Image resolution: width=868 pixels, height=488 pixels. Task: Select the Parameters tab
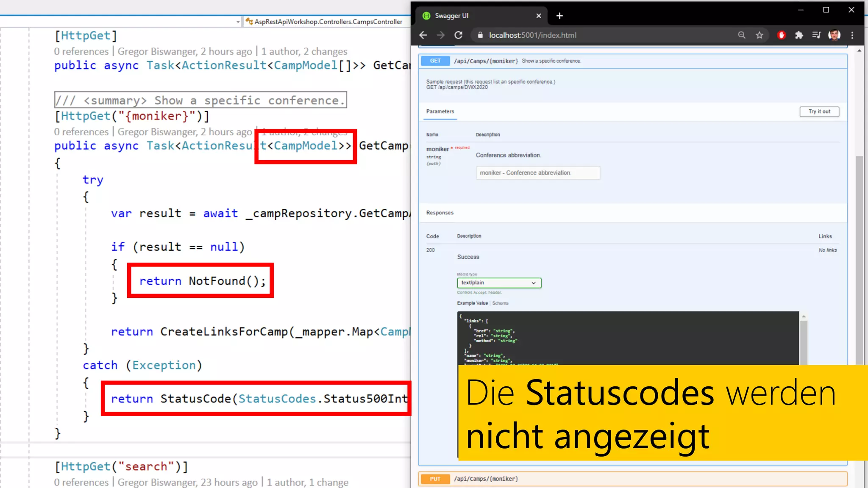pyautogui.click(x=440, y=111)
